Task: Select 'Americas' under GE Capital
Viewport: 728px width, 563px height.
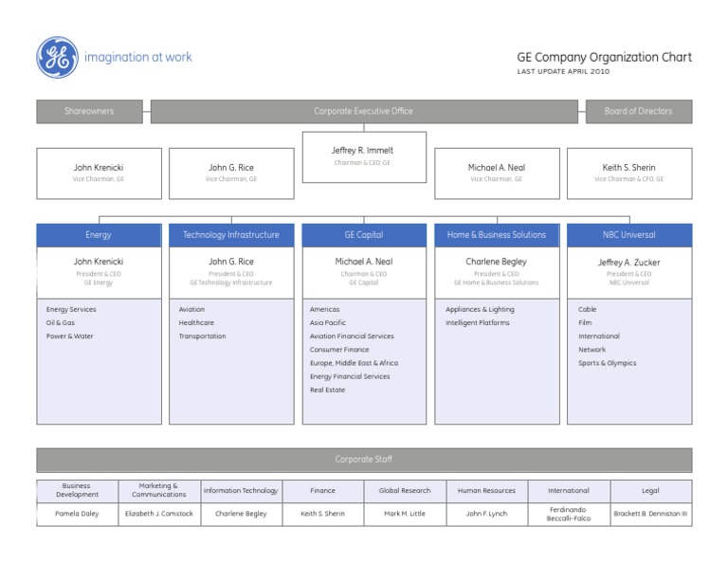Action: click(324, 310)
